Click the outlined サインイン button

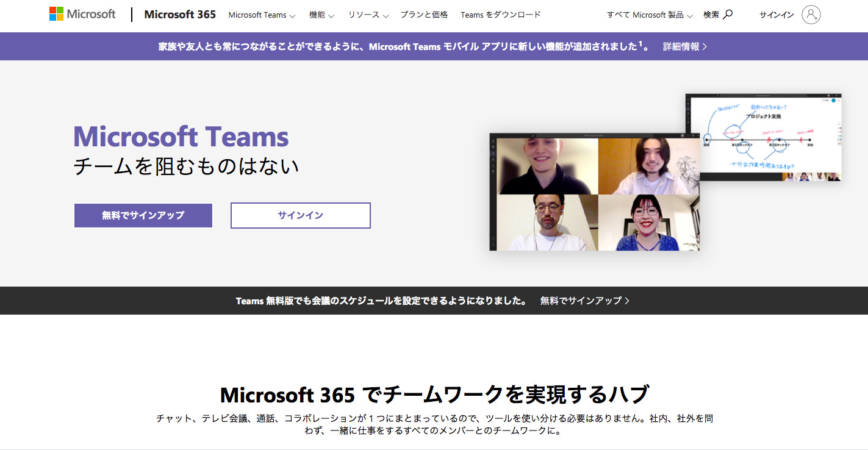click(x=301, y=215)
